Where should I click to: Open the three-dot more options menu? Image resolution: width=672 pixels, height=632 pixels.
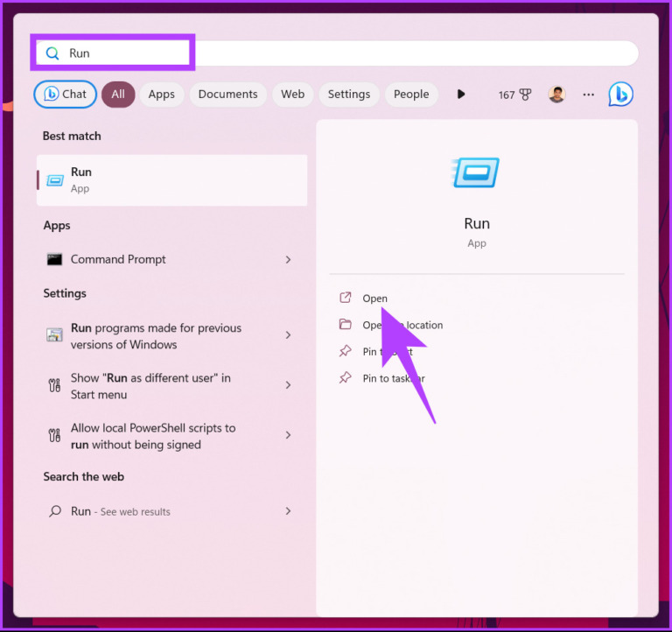point(588,95)
